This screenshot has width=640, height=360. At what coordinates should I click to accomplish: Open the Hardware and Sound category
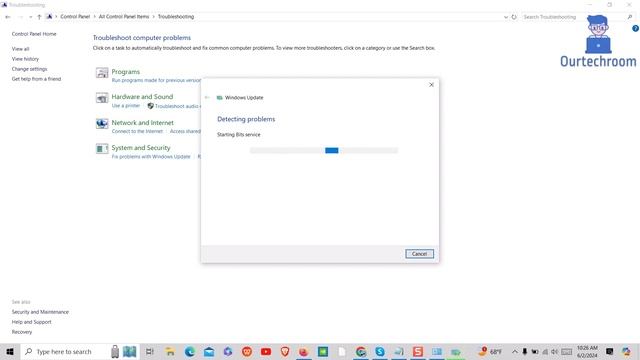(x=142, y=97)
